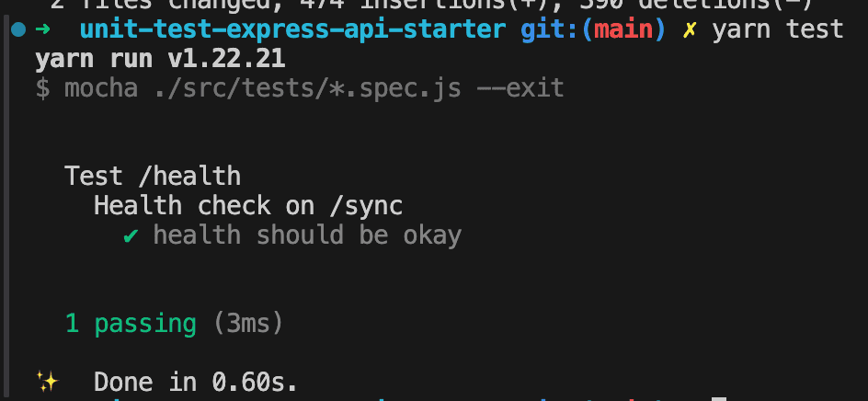Click the sparkles emoji before Done
This screenshot has height=401, width=868.
coord(48,381)
